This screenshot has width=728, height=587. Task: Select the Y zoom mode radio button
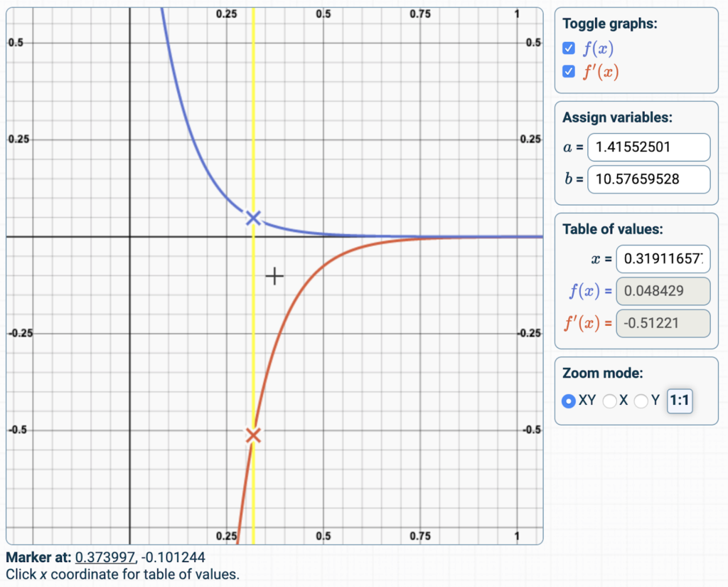641,401
